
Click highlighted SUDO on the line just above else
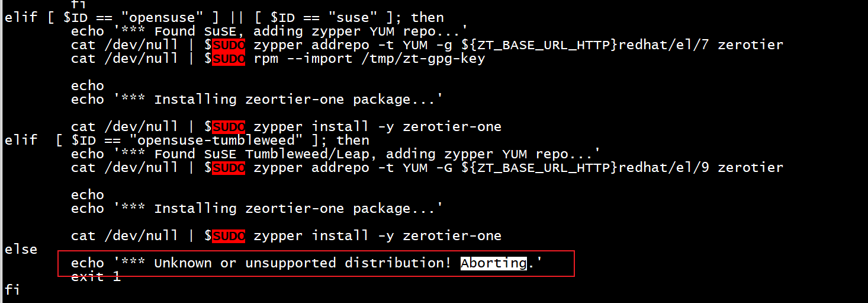[x=229, y=236]
